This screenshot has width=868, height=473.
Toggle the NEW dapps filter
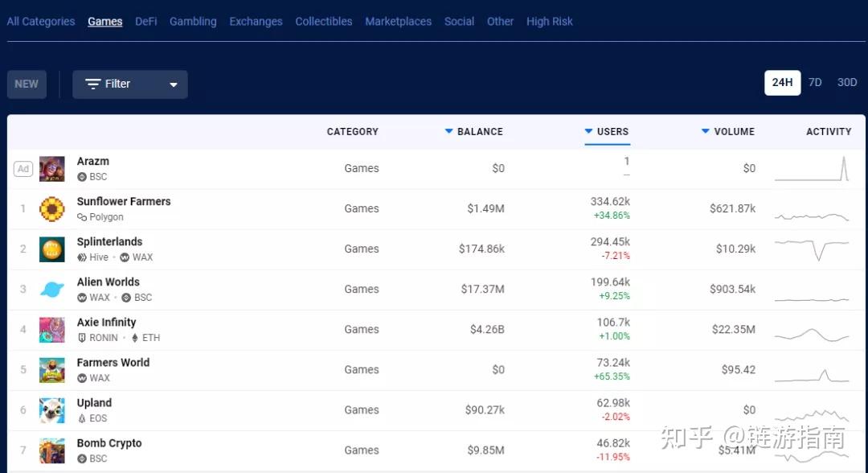pyautogui.click(x=27, y=84)
